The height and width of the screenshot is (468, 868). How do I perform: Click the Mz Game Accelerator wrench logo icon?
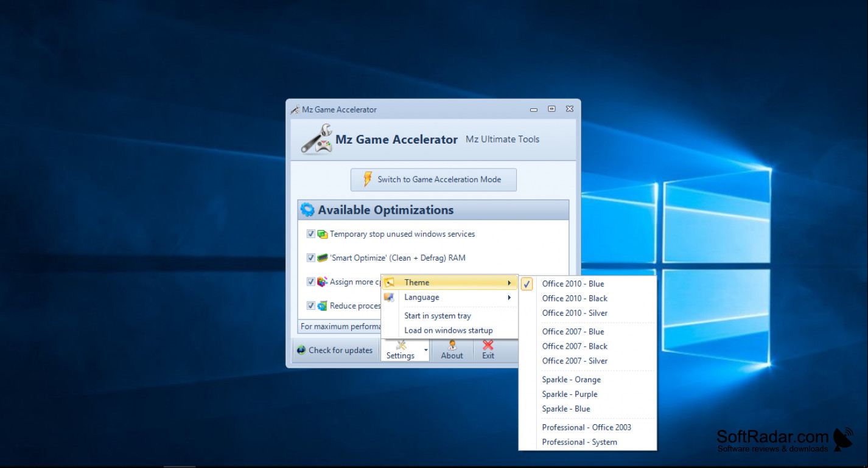pyautogui.click(x=317, y=139)
